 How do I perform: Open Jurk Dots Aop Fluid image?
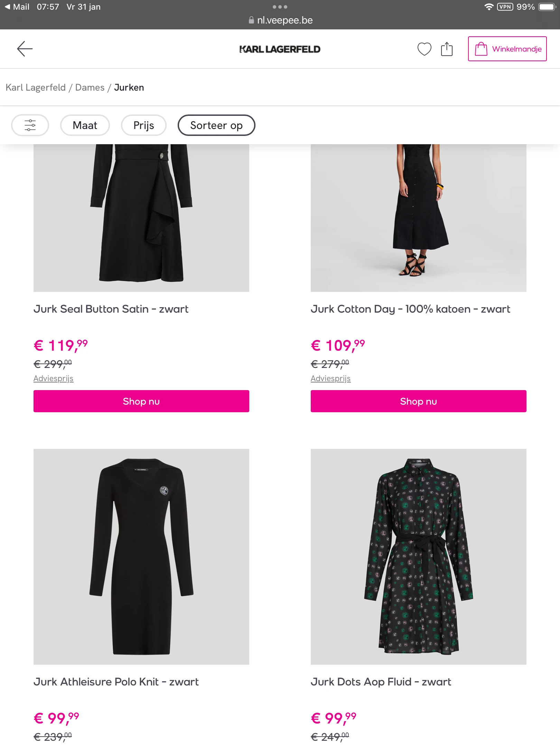(418, 556)
